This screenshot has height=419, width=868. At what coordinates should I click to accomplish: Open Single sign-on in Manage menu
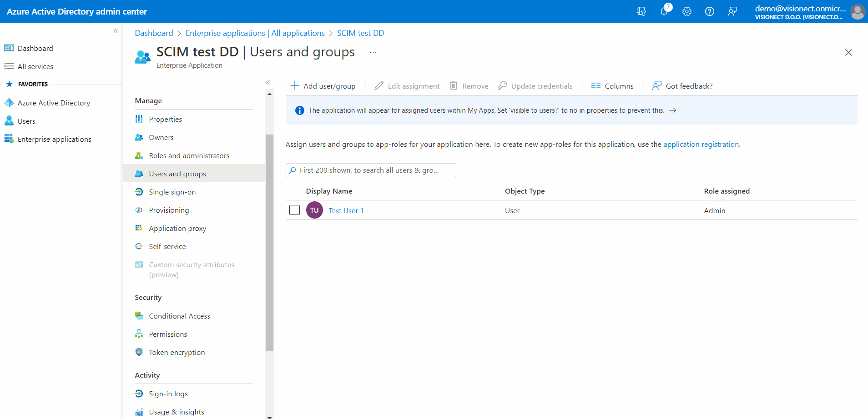(172, 192)
